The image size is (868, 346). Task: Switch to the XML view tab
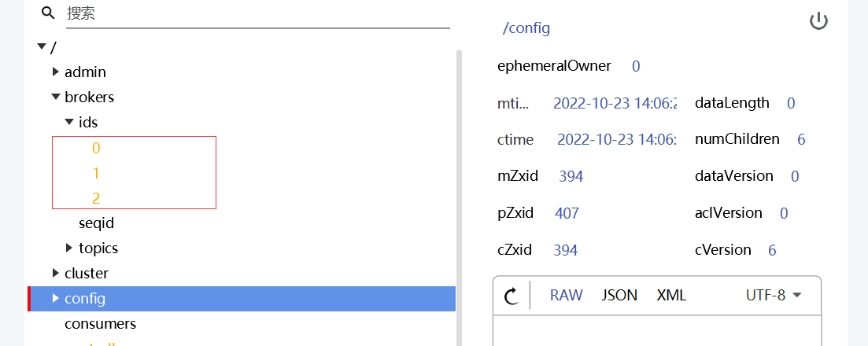[x=671, y=295]
